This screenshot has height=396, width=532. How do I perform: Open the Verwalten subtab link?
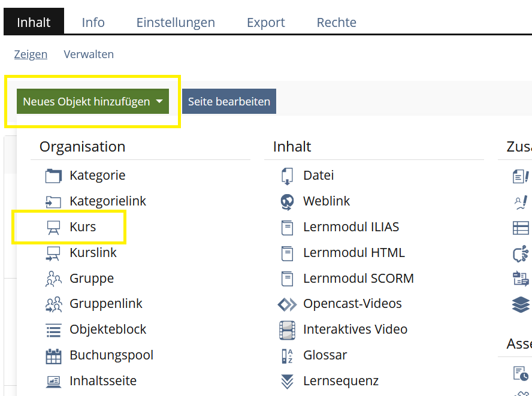[89, 55]
